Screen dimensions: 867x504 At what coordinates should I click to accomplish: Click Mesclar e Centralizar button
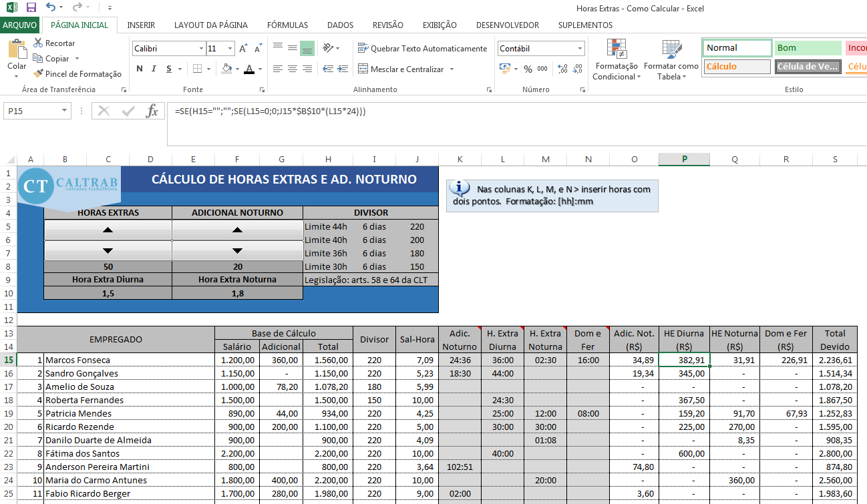pos(401,69)
